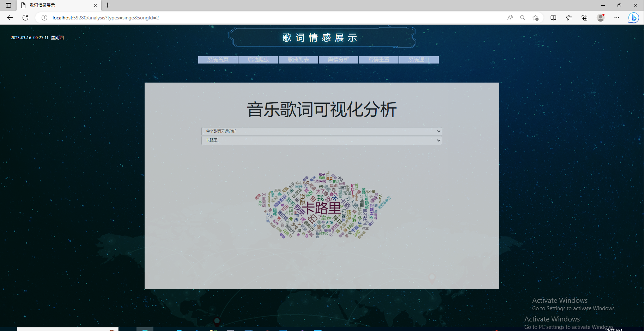Screen dimensions: 644x331
Task: Click the read aloud icon
Action: (x=510, y=18)
